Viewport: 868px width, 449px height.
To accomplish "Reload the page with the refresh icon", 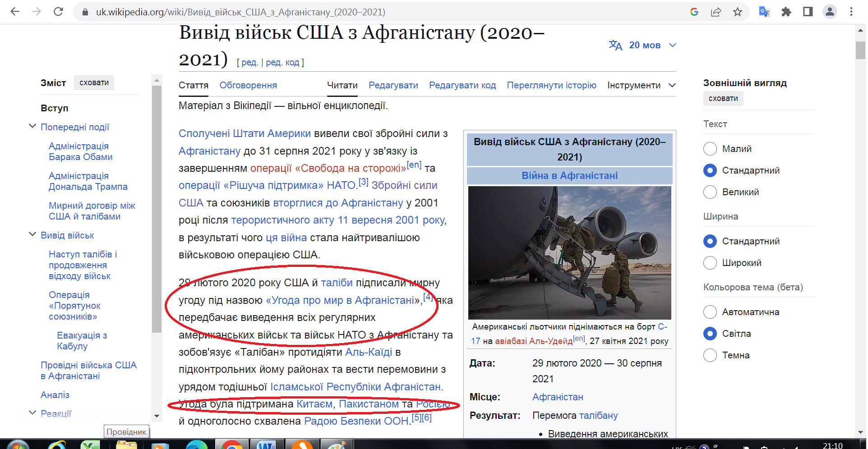I will coord(58,12).
